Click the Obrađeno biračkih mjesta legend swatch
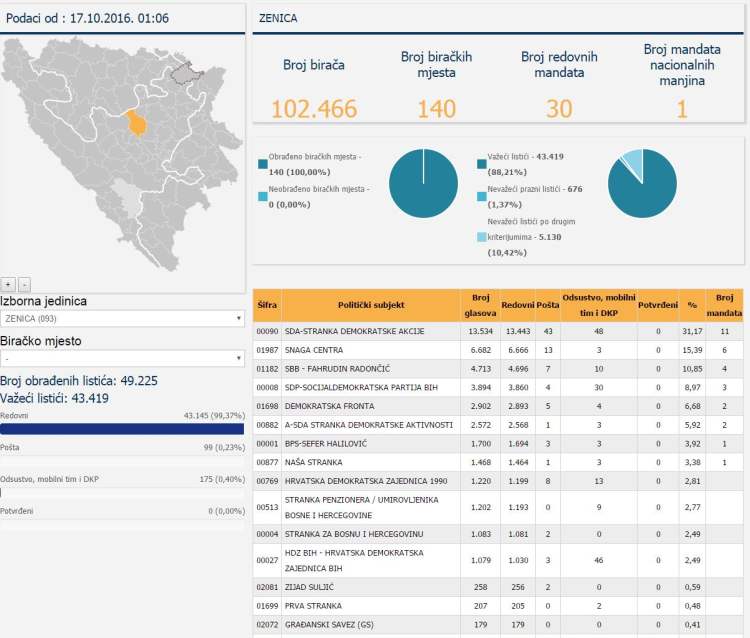The image size is (750, 638). tap(262, 162)
